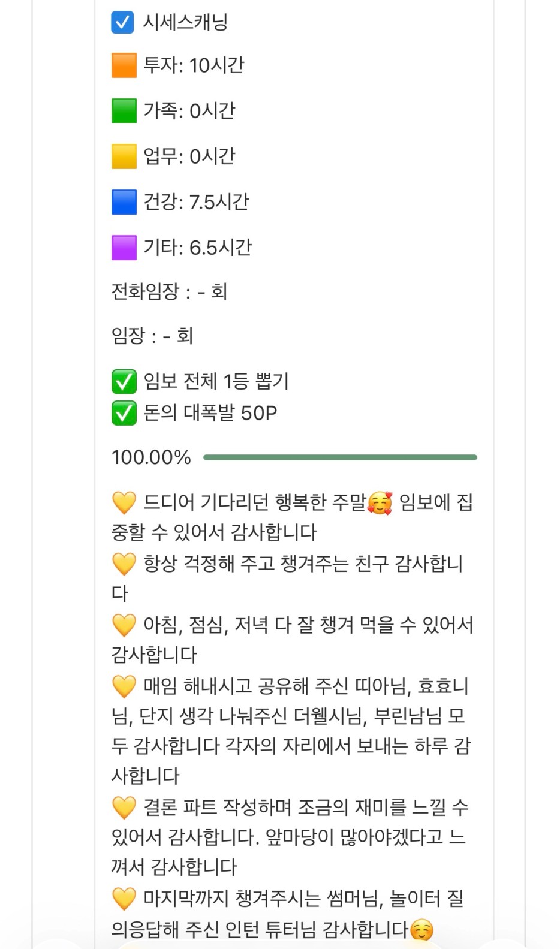Click the smiling emoji after 튜터님 감사합니다
560x949 pixels.
coord(421,930)
